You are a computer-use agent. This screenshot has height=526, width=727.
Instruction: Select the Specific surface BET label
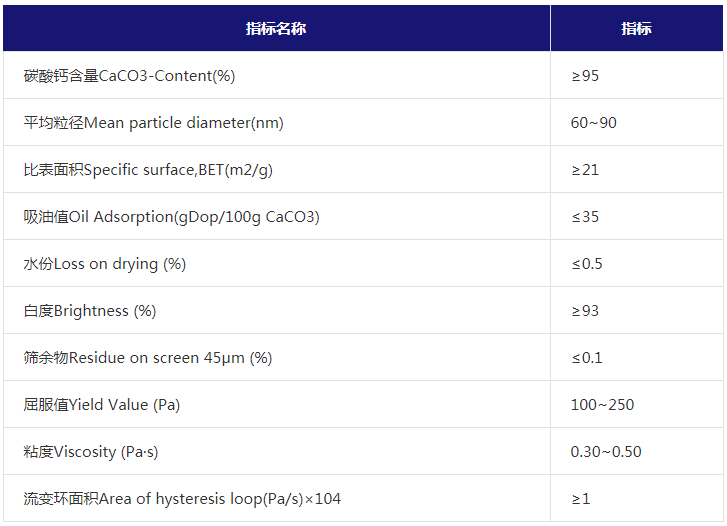148,170
